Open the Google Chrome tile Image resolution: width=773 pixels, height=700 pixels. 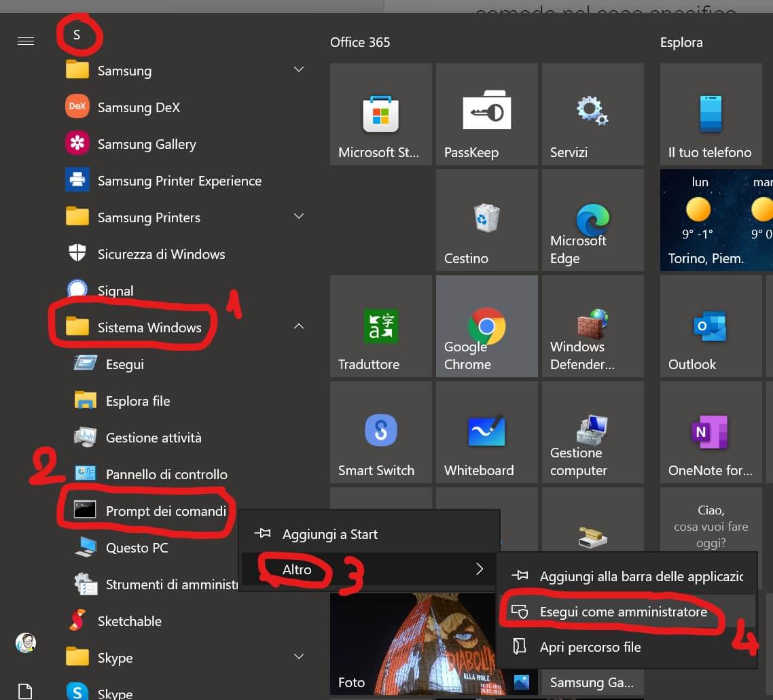[486, 326]
